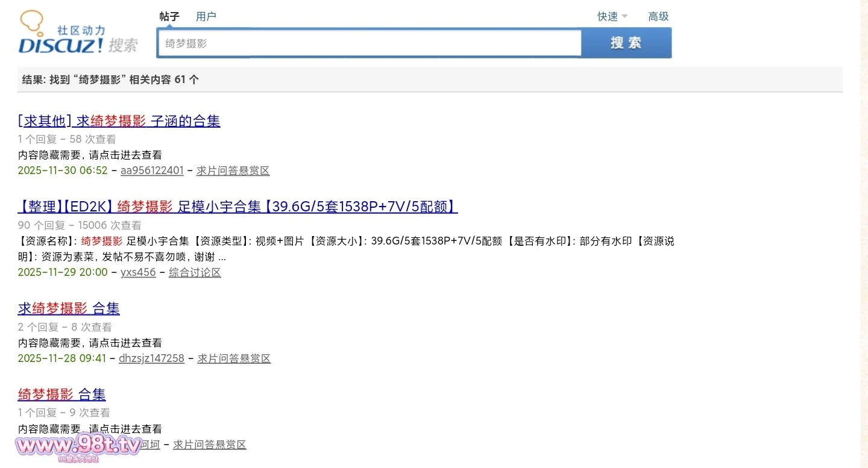Open the 足模小宇合集 ED2K result

(237, 207)
